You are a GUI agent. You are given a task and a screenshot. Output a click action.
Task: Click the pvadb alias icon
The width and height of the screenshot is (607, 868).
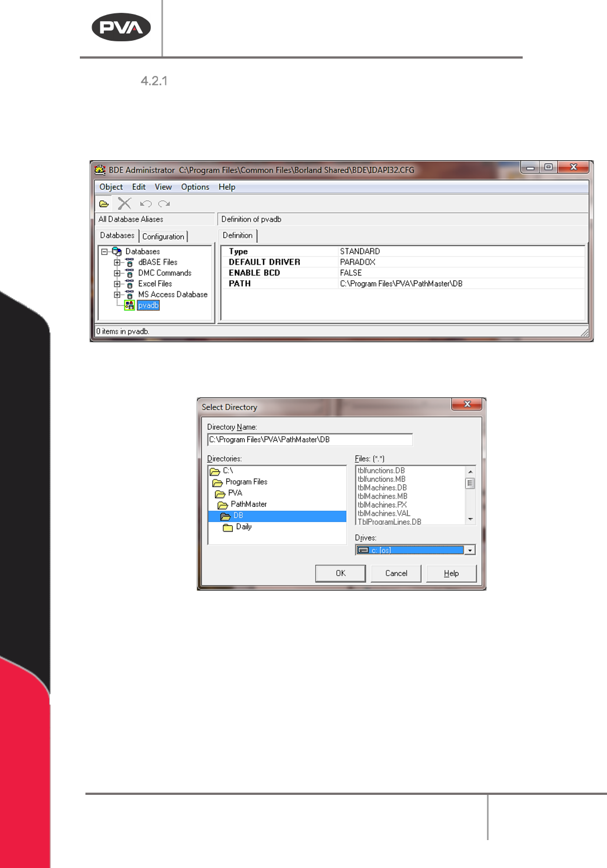pos(130,305)
